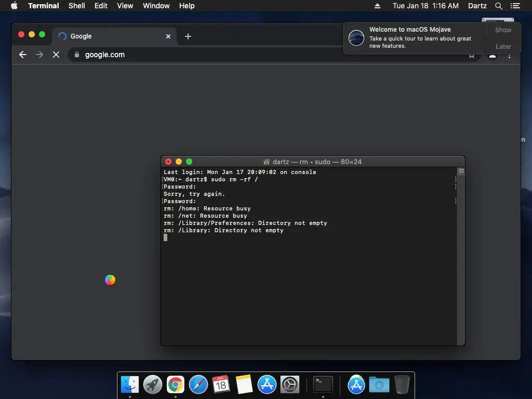Minimize the Terminal window
Viewport: 532px width, 399px height.
click(x=179, y=162)
